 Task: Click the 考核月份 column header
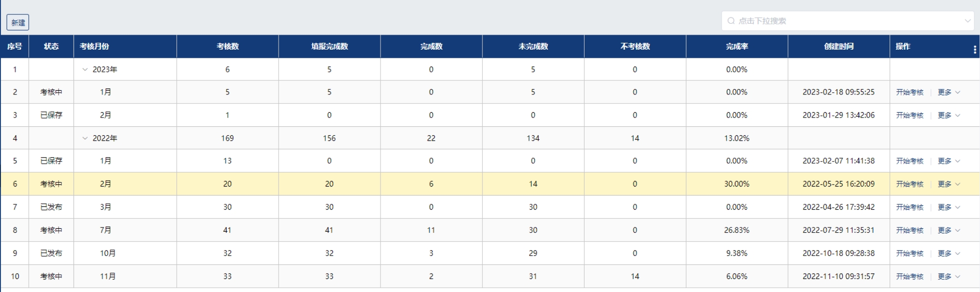[95, 46]
